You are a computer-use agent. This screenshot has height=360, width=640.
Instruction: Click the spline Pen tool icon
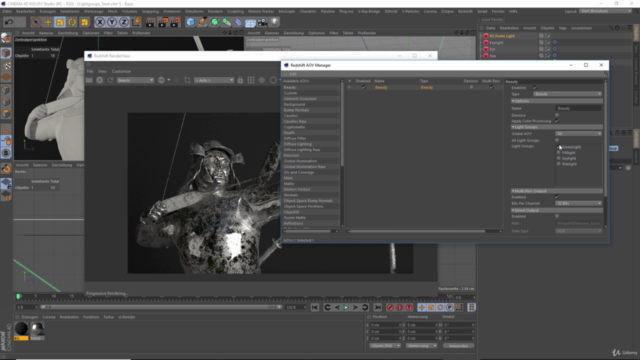tap(202, 22)
